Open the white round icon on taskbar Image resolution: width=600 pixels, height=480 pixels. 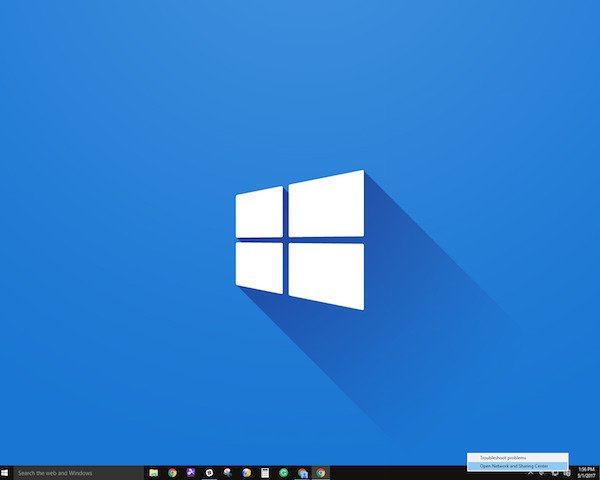[209, 473]
